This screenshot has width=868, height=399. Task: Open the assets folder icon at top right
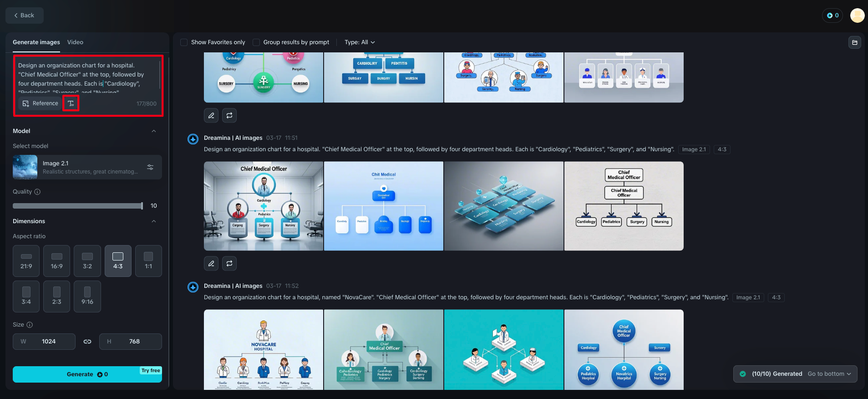(855, 42)
